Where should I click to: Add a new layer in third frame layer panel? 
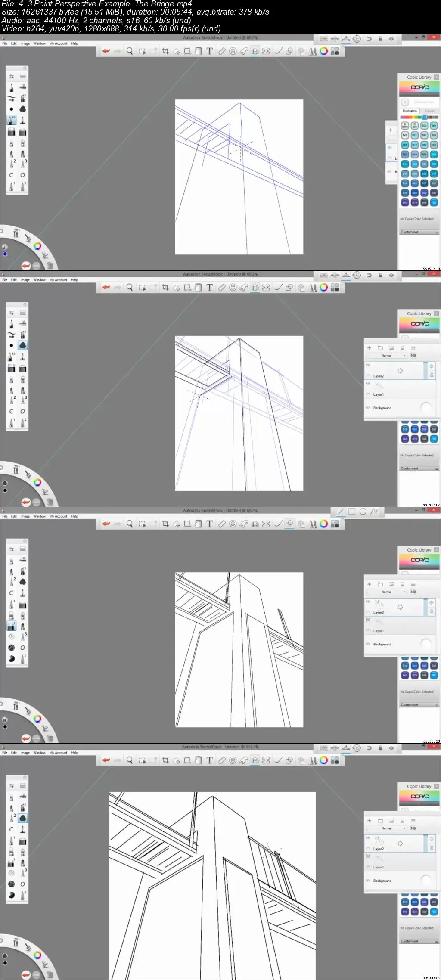[x=369, y=584]
